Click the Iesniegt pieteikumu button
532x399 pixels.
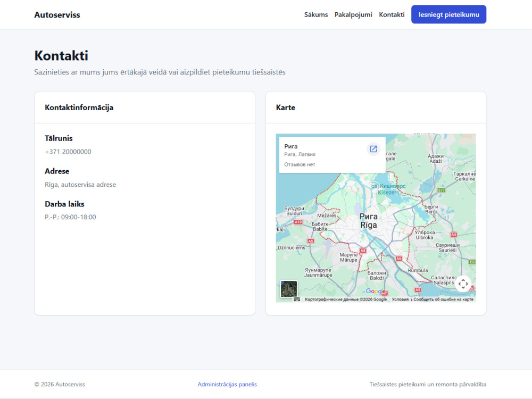[x=448, y=14]
